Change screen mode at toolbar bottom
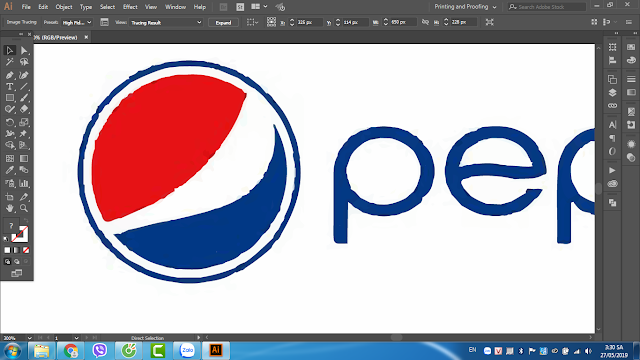This screenshot has height=360, width=640. pos(17,273)
